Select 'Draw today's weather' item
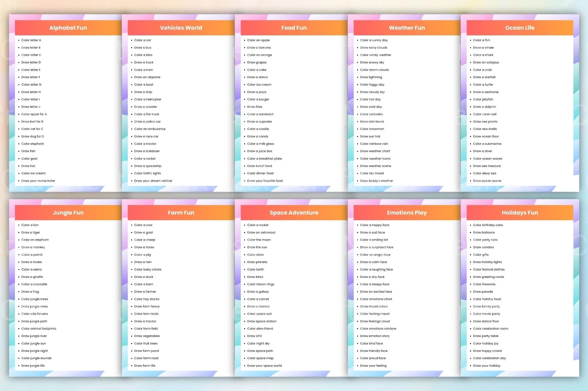 (x=377, y=181)
